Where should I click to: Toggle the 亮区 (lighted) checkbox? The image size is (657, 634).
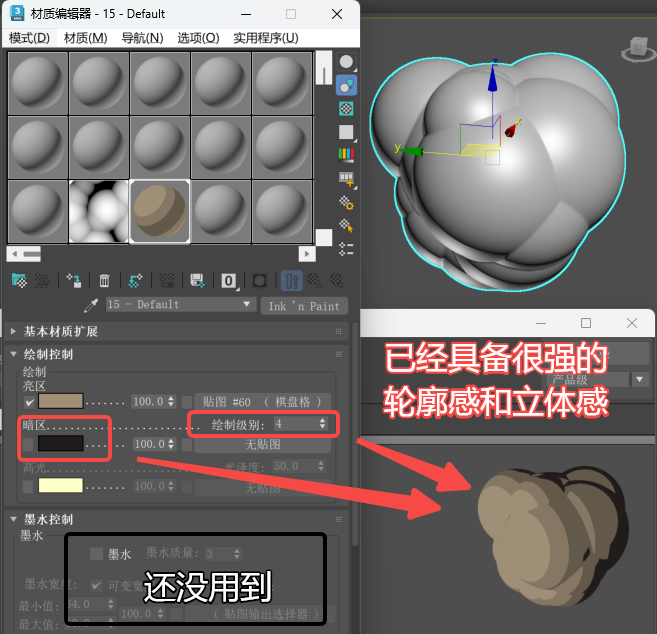(x=29, y=401)
